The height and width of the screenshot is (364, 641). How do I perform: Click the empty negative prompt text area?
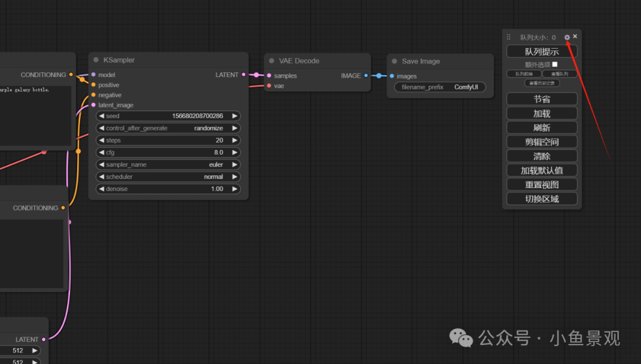pos(31,253)
